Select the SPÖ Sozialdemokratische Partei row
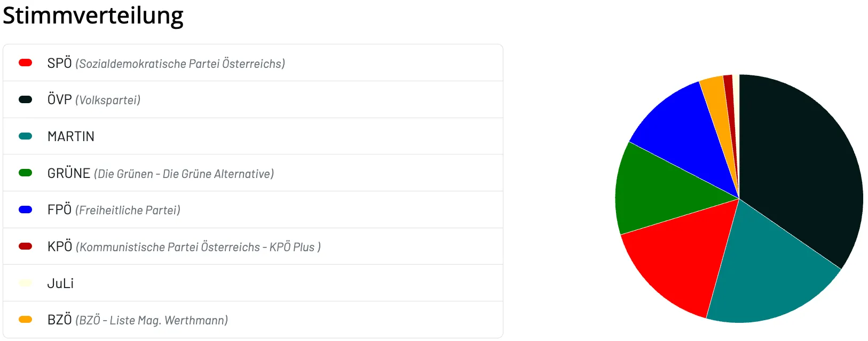868x341 pixels. (253, 63)
